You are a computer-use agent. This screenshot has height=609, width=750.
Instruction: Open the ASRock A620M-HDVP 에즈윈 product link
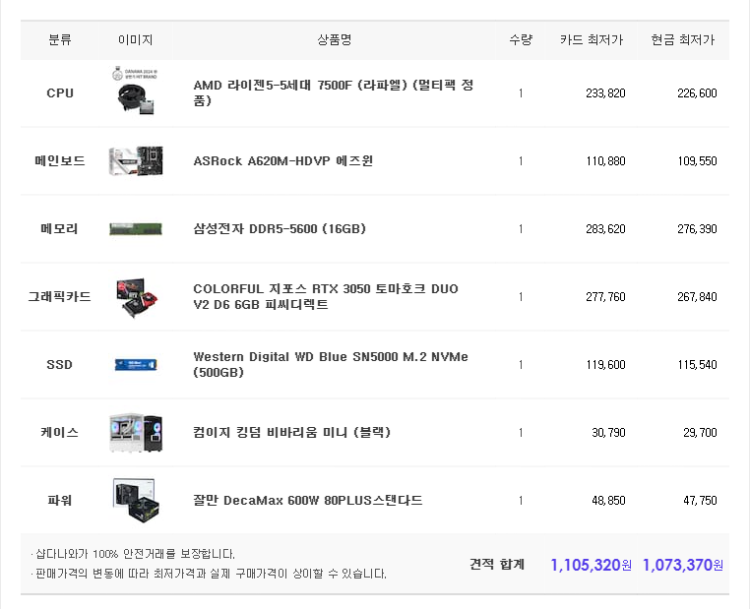tap(283, 161)
